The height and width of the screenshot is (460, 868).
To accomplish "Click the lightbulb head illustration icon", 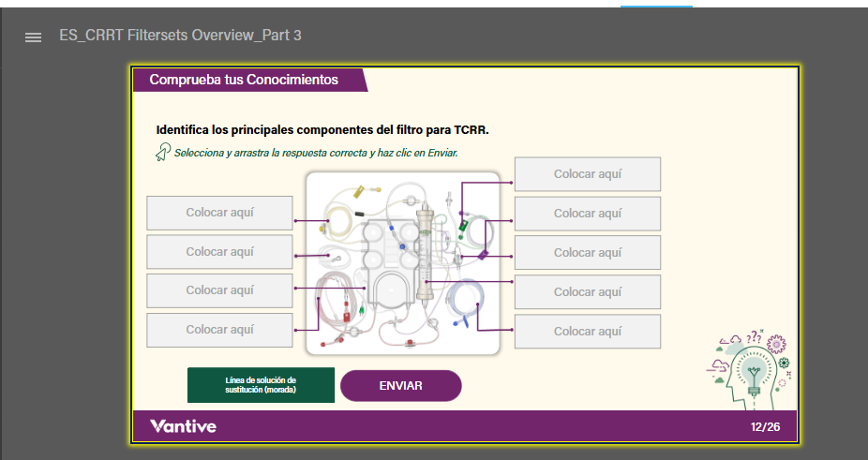I will coord(750,370).
